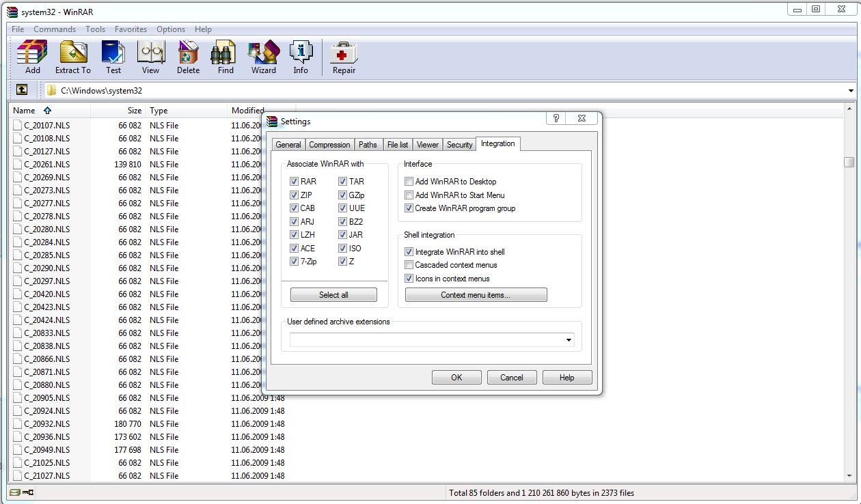Sort by the Name column header

49,110
